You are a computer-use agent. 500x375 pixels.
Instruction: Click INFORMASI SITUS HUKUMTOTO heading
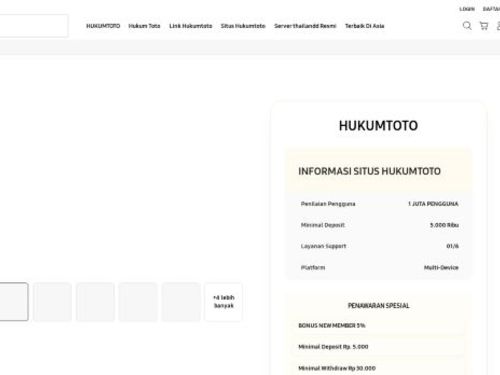click(369, 171)
